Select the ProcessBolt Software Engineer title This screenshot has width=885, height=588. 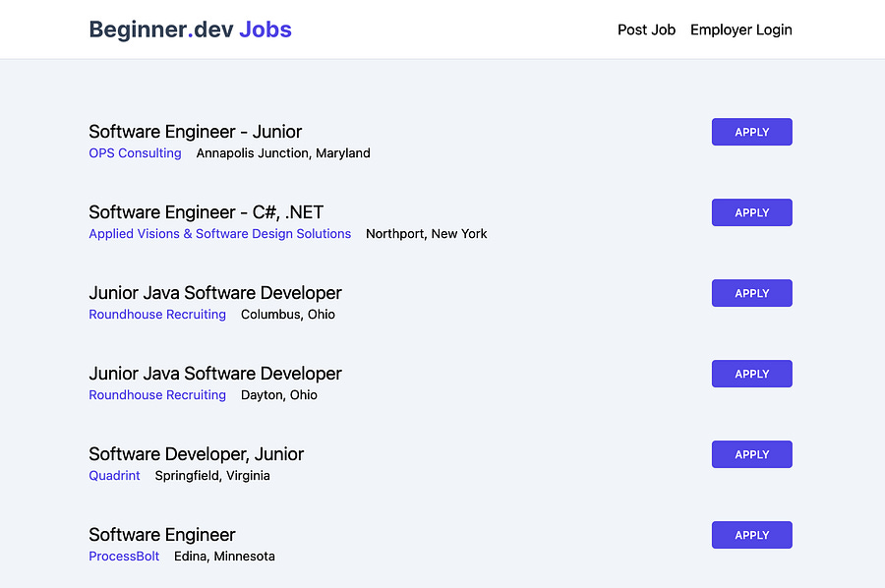point(162,535)
